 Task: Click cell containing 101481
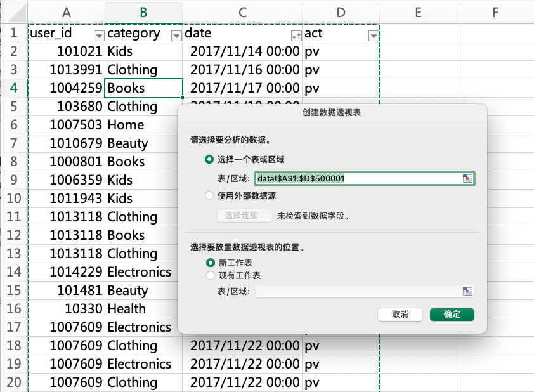click(67, 291)
